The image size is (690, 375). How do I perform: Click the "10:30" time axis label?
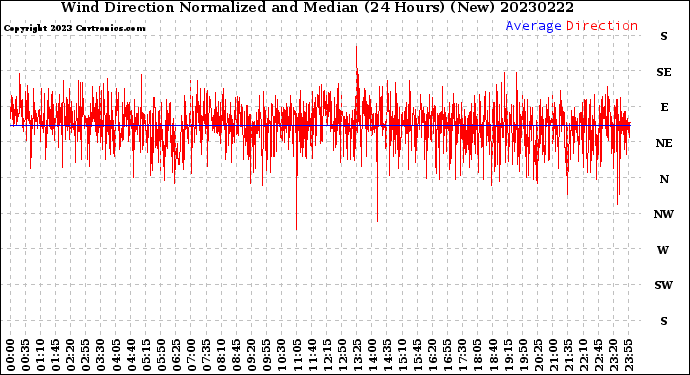[282, 355]
